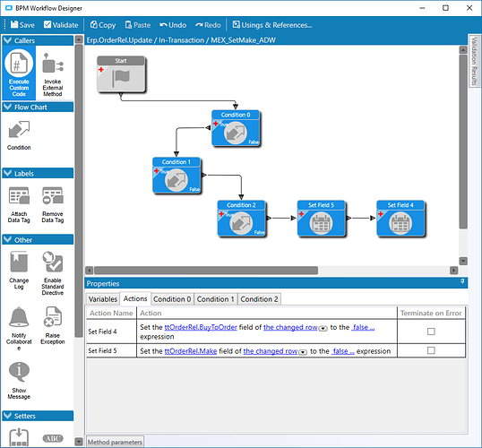Select the Set Field 5 node on canvas
The width and height of the screenshot is (482, 448).
[x=322, y=219]
